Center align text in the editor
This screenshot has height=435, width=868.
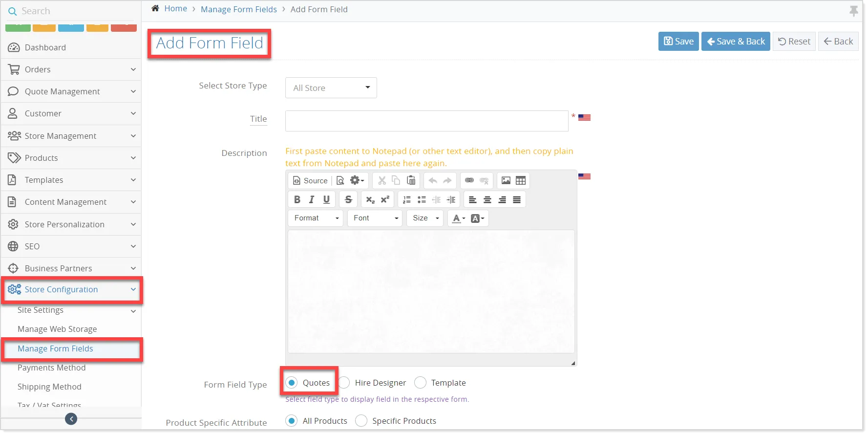point(487,199)
